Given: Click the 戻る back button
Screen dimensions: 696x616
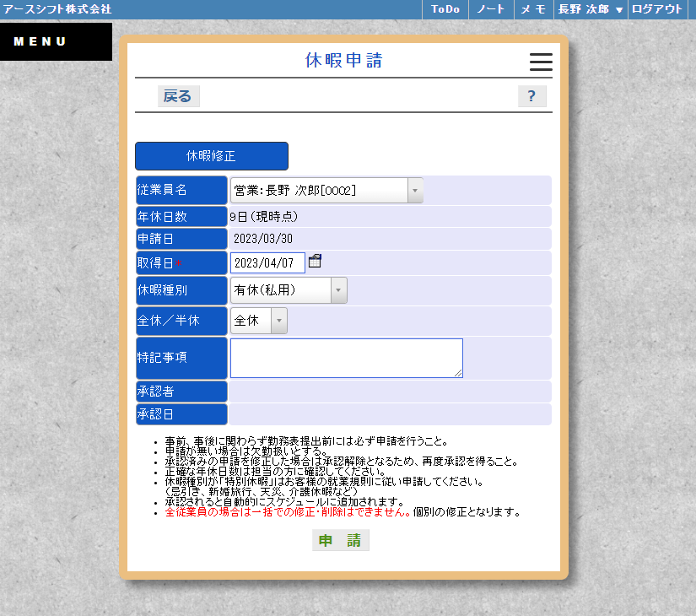Looking at the screenshot, I should (x=179, y=96).
